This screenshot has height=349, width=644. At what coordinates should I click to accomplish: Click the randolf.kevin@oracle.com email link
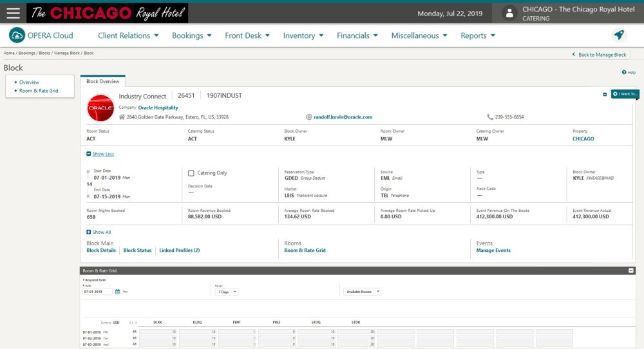pyautogui.click(x=343, y=117)
